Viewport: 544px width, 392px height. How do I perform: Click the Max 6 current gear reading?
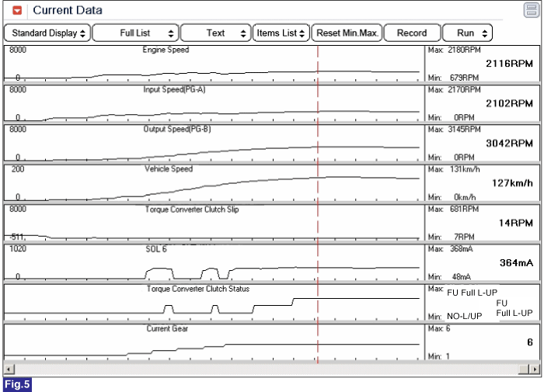pos(439,328)
